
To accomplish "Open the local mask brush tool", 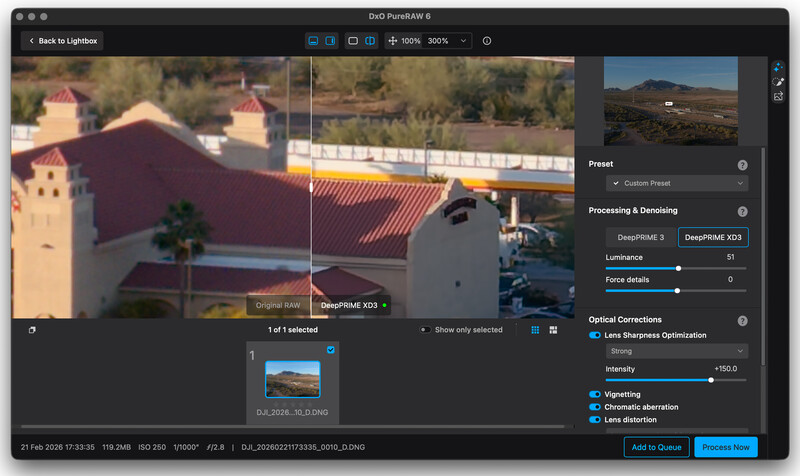I will point(778,82).
